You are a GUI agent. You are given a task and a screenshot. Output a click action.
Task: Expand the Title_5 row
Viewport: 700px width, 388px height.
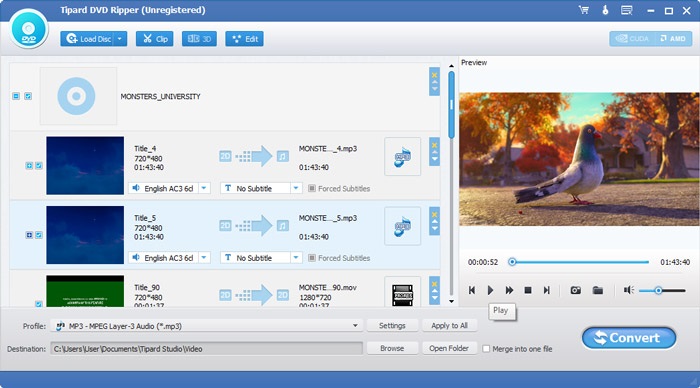[29, 235]
